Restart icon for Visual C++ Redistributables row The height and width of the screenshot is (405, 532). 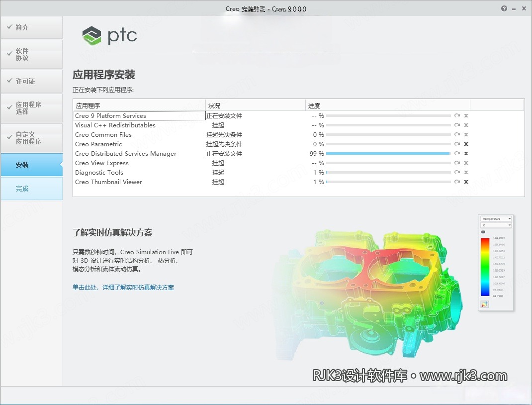click(457, 125)
